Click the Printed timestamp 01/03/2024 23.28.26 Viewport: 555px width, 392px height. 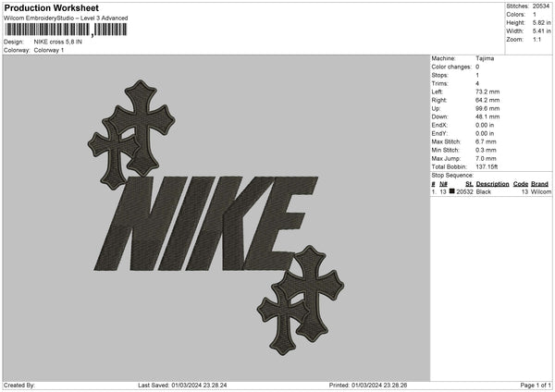(379, 385)
